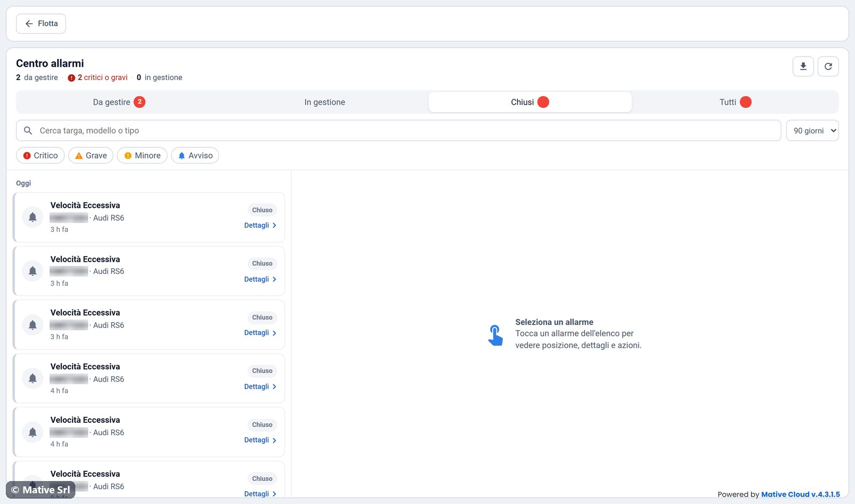
Task: Switch to Da gestire tab
Action: (x=119, y=102)
